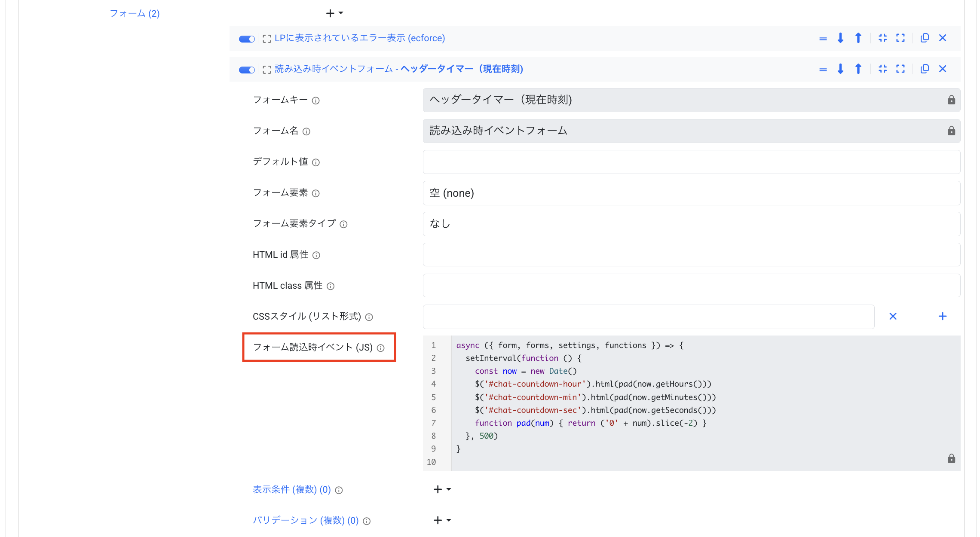The height and width of the screenshot is (537, 980).
Task: Show info for 表示条件 (複数)
Action: pos(339,490)
